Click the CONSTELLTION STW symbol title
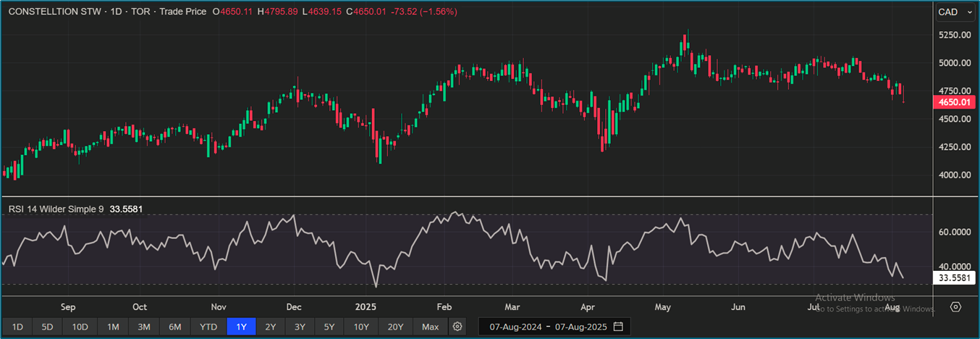 [x=49, y=12]
